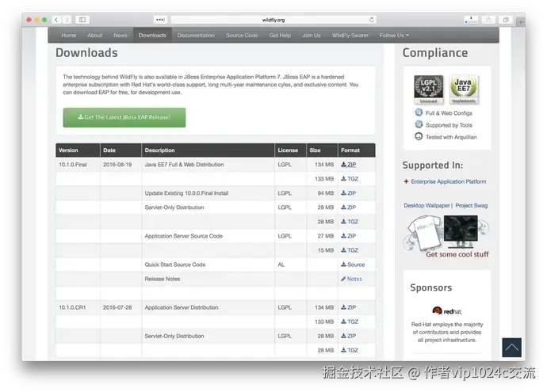Screen dimensions: 547x392
Task: Select the Downloads nav tab
Action: 152,35
